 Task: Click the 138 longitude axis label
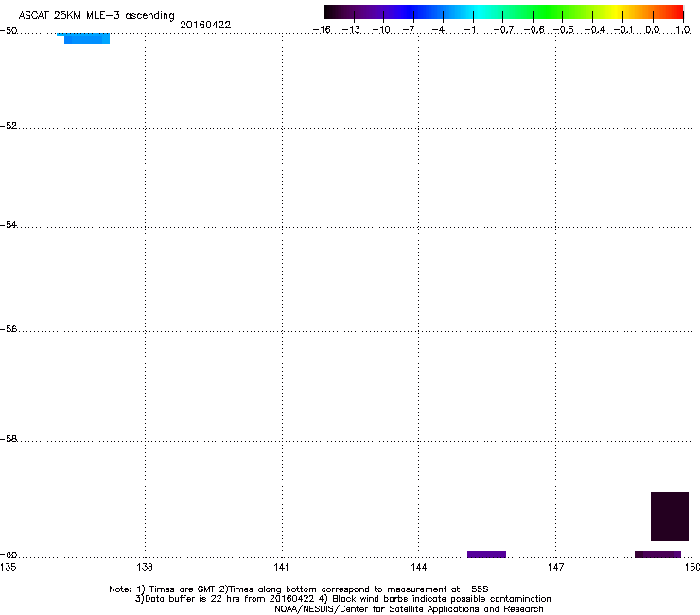pos(145,567)
